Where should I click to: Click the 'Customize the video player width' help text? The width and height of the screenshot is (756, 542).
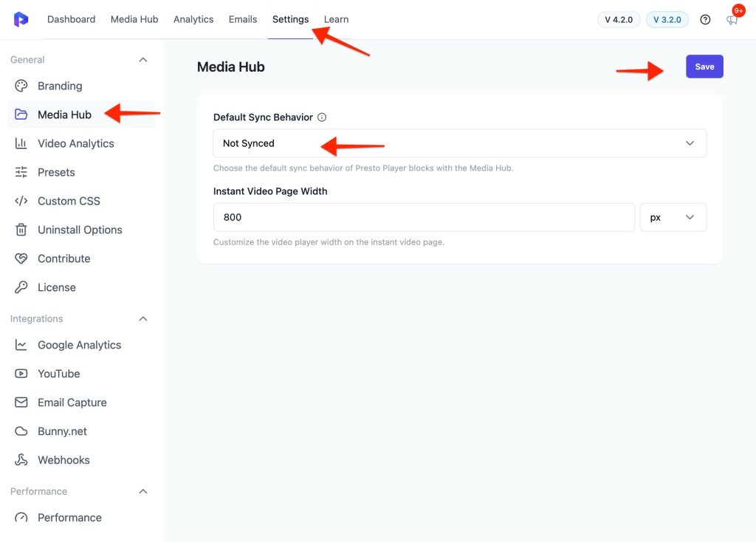pos(329,242)
